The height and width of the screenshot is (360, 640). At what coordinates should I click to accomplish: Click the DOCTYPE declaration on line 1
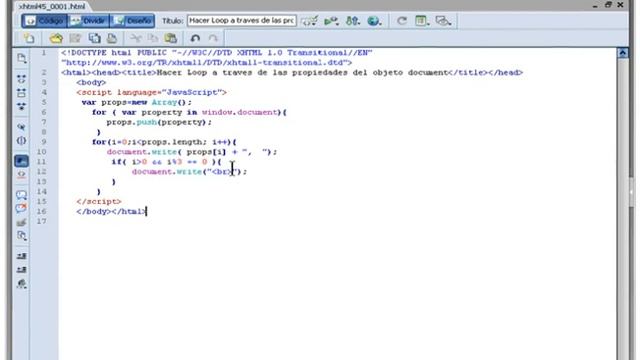(x=217, y=53)
